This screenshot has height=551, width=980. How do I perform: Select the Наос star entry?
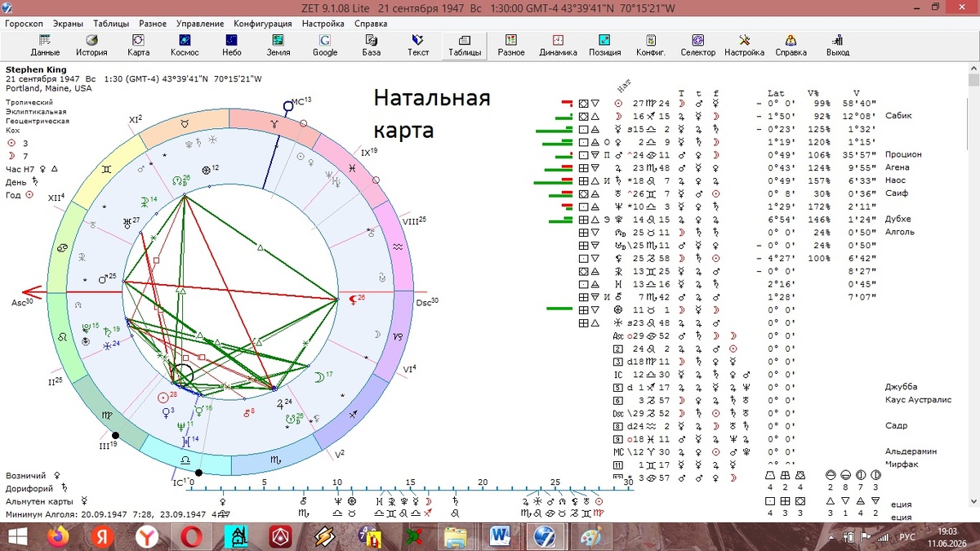[896, 180]
